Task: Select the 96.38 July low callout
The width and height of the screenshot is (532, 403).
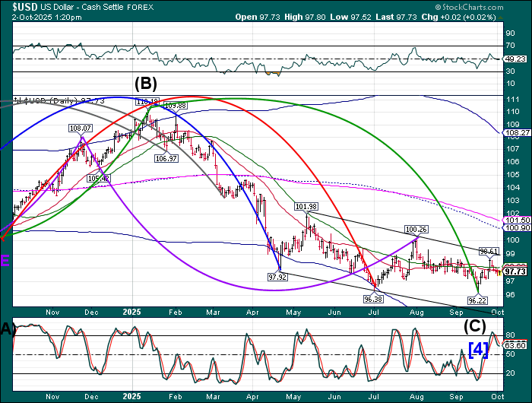Action: pyautogui.click(x=375, y=300)
